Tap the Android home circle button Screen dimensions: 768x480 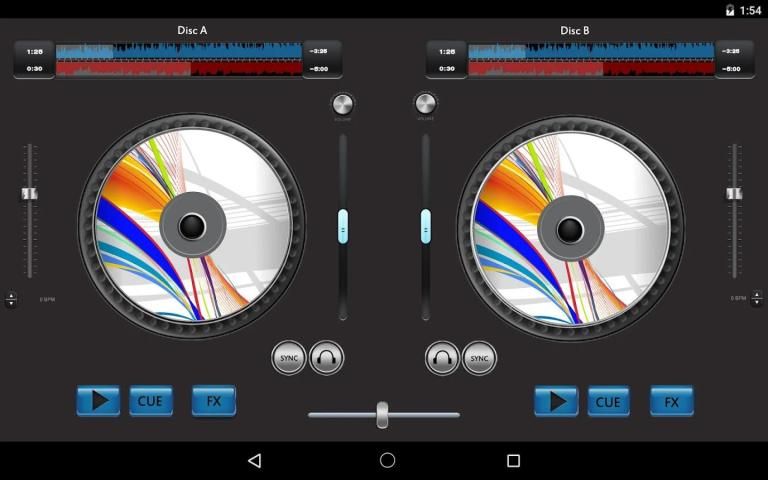coord(388,460)
